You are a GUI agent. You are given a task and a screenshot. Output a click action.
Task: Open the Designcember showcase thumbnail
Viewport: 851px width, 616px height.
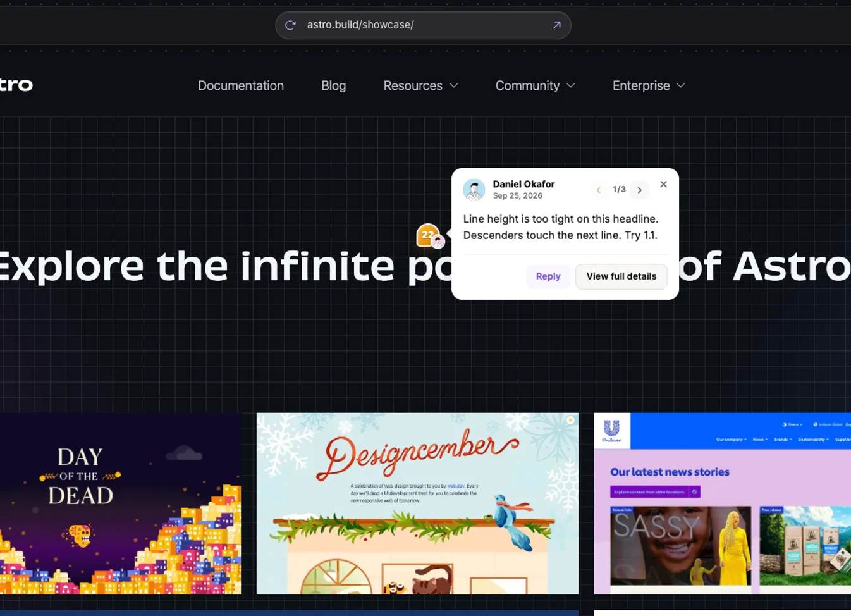click(x=417, y=503)
